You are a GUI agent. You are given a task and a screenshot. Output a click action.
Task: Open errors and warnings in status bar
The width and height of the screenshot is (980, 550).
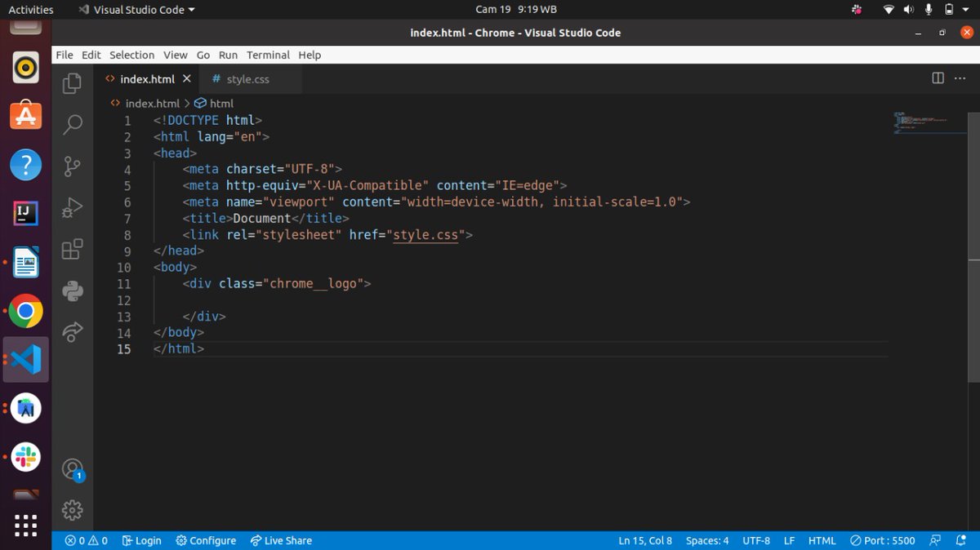point(87,540)
